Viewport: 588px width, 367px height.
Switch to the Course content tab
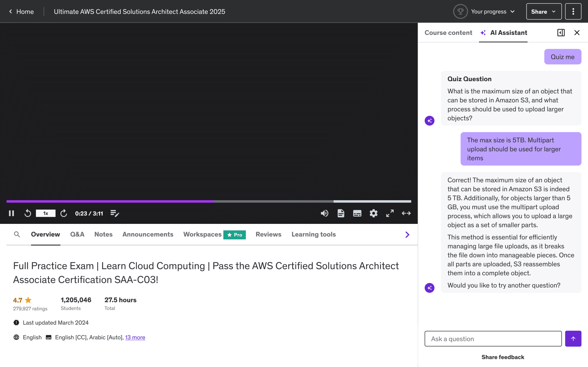(x=448, y=33)
